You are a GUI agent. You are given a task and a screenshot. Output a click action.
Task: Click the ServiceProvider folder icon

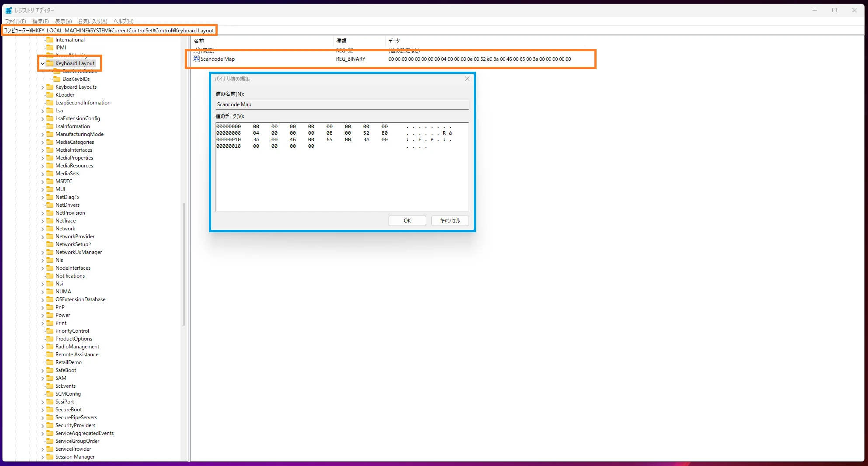tap(50, 449)
